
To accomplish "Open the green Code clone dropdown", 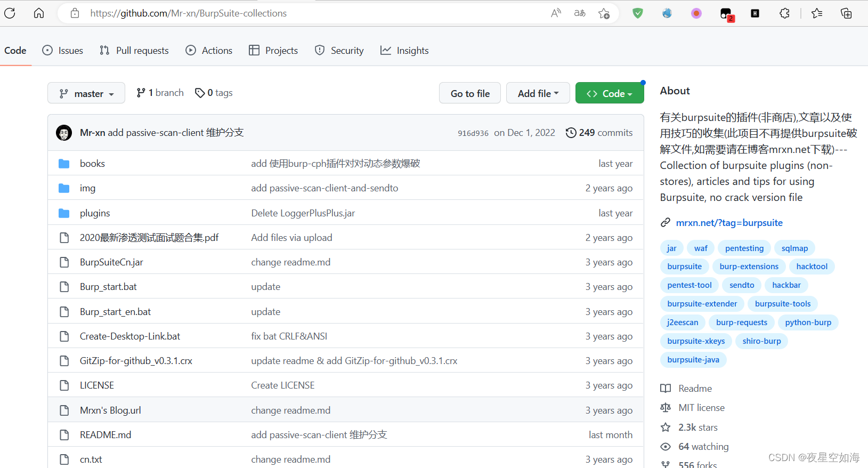I will 610,93.
